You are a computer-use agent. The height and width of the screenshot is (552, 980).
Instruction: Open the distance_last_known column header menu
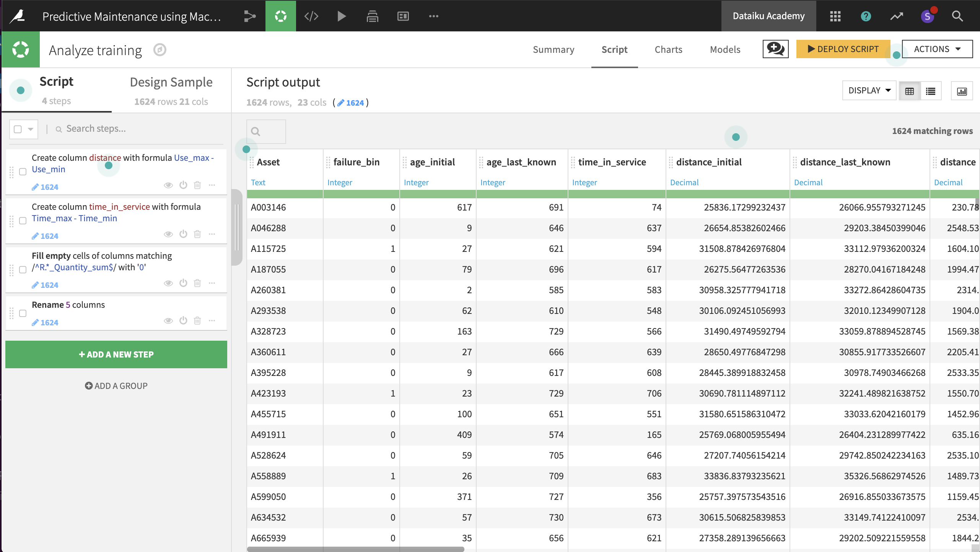845,162
